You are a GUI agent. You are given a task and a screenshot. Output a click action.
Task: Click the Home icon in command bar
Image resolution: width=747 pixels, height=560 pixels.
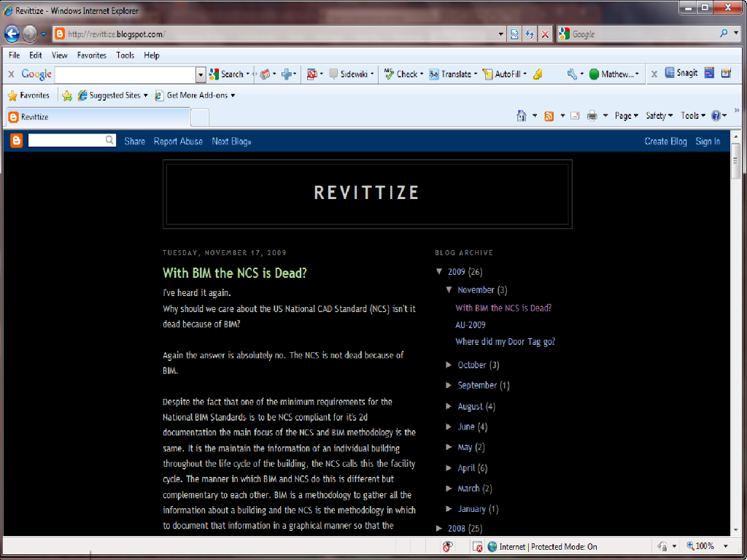coord(521,116)
